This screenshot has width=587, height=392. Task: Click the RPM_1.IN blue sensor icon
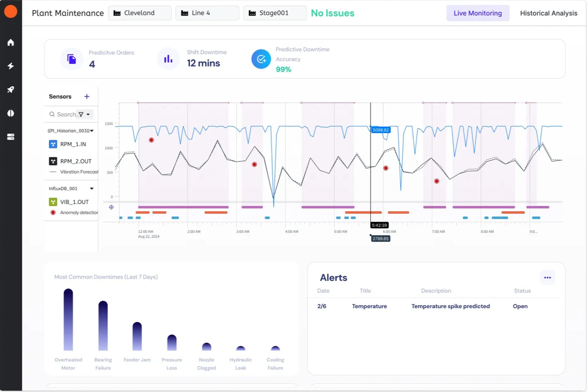pos(53,144)
